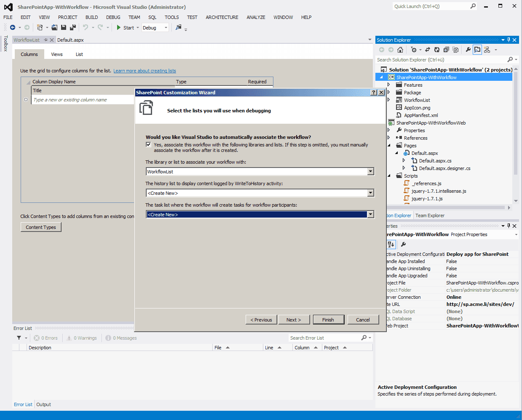522x420 pixels.
Task: Click the Previous button in the wizard
Action: click(261, 320)
